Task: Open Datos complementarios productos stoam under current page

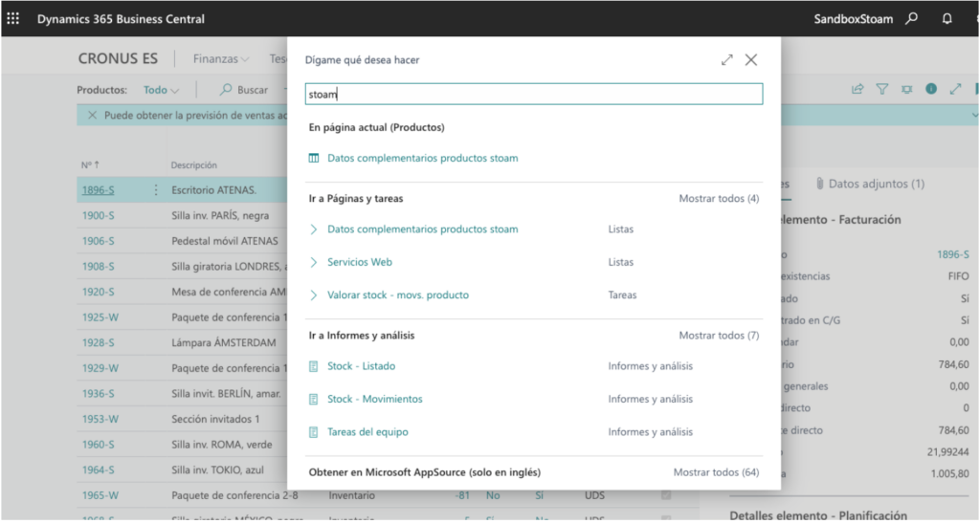Action: pyautogui.click(x=422, y=159)
